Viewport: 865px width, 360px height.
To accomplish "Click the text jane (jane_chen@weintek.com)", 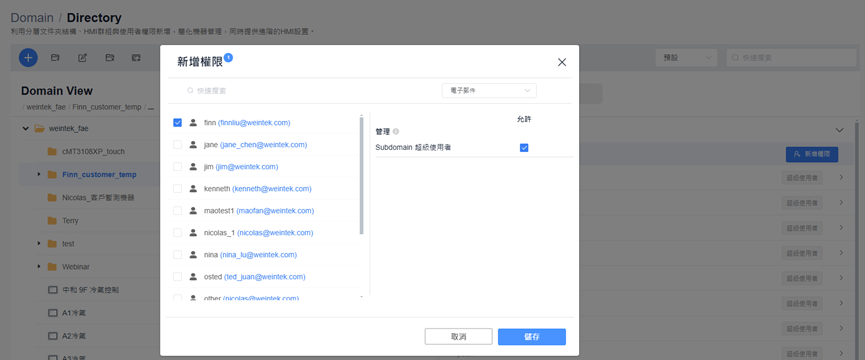I will tap(255, 144).
